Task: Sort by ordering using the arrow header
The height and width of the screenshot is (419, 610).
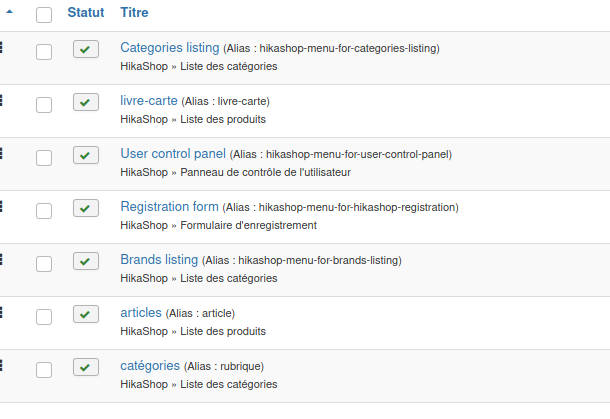Action: (x=10, y=14)
